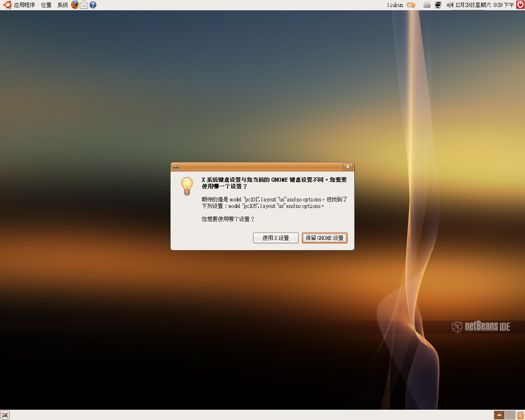The height and width of the screenshot is (420, 525).
Task: Close the keyboard settings dialog
Action: [348, 167]
